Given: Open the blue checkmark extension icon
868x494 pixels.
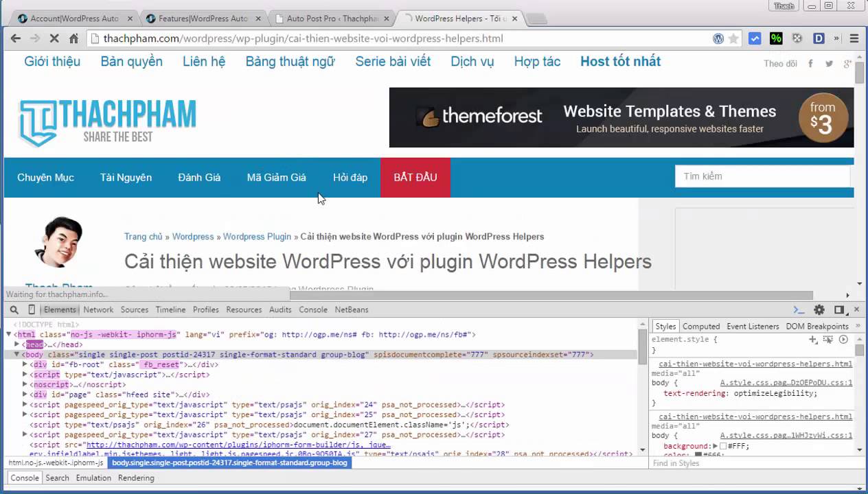Looking at the screenshot, I should pyautogui.click(x=755, y=38).
